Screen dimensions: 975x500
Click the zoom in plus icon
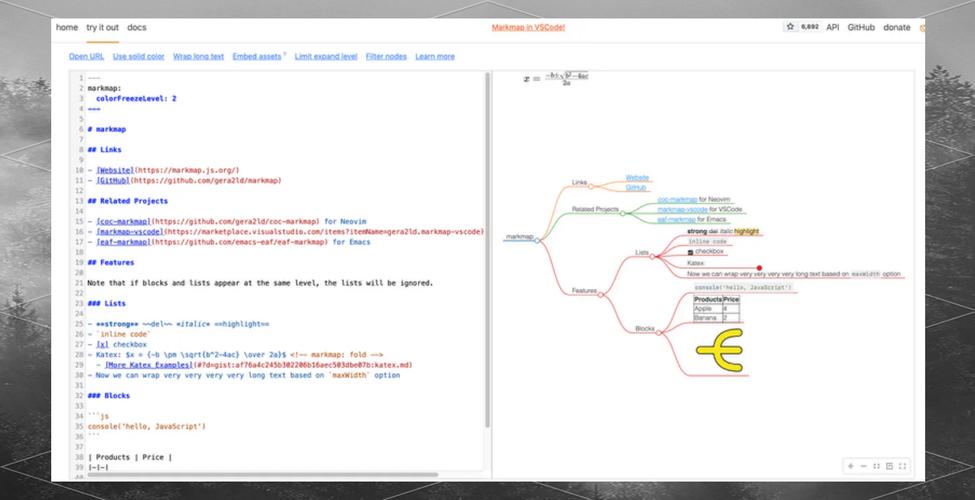point(850,466)
